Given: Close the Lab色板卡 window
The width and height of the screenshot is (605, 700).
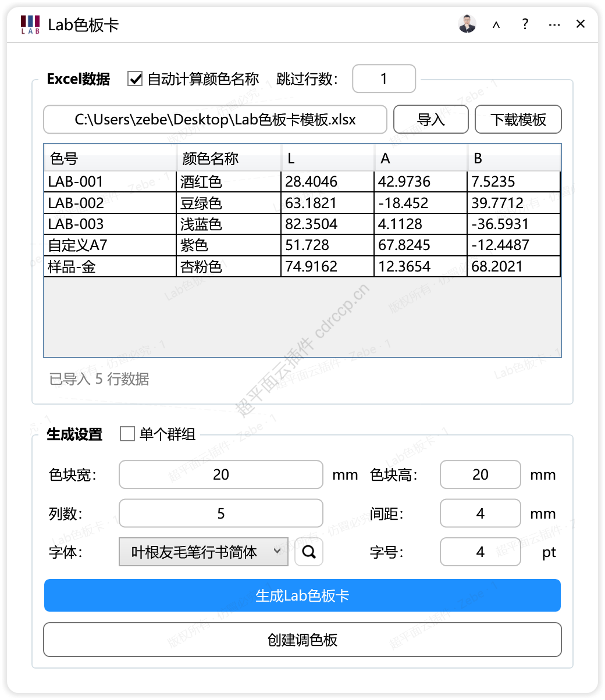Looking at the screenshot, I should [581, 24].
